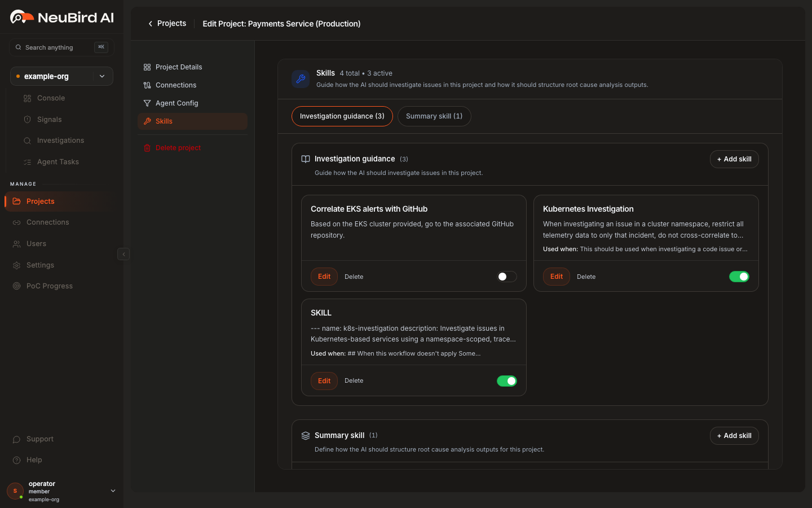
Task: Click the Settings gear icon
Action: click(x=16, y=265)
